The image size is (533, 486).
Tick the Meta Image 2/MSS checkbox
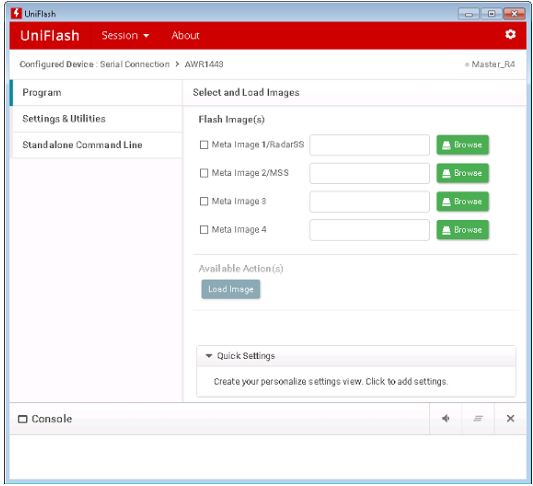click(204, 173)
